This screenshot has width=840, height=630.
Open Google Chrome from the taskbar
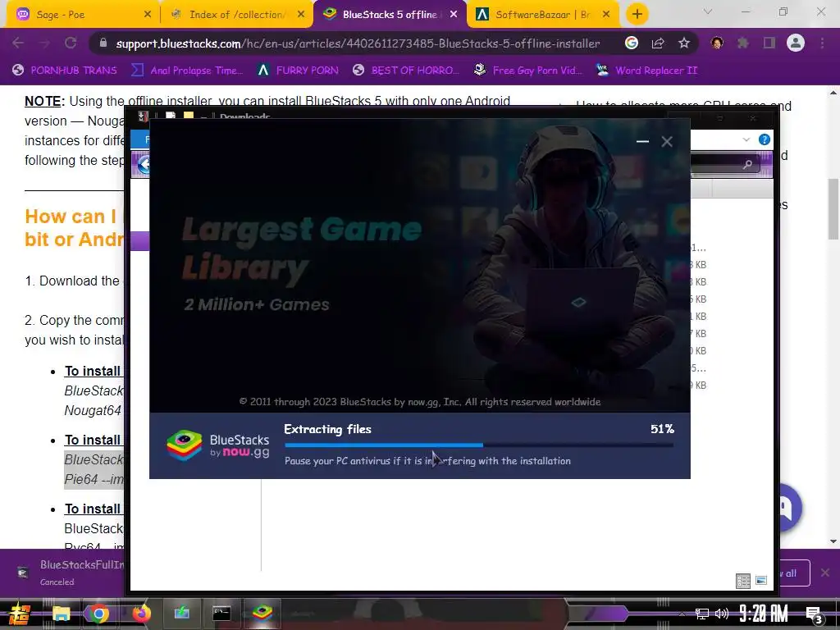coord(99,614)
